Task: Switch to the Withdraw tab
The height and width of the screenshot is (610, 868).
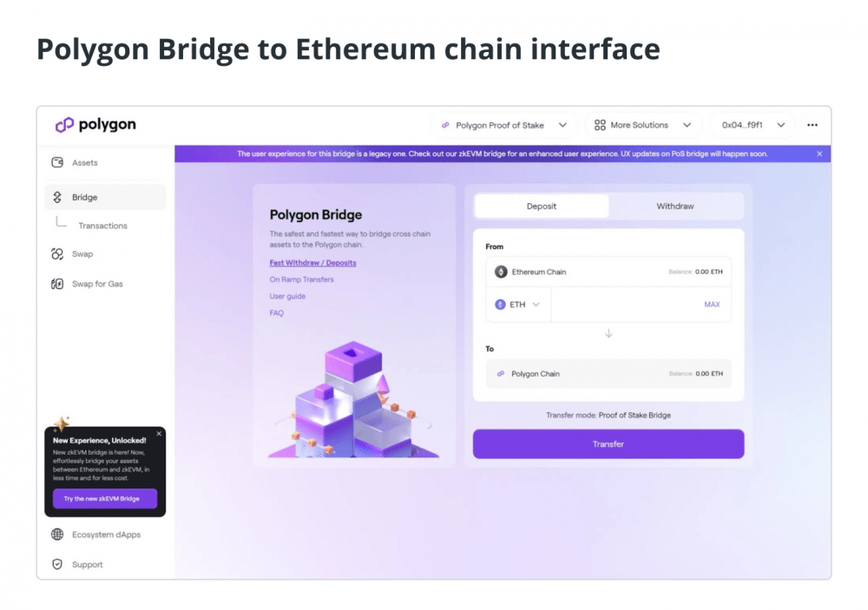Action: click(x=674, y=206)
